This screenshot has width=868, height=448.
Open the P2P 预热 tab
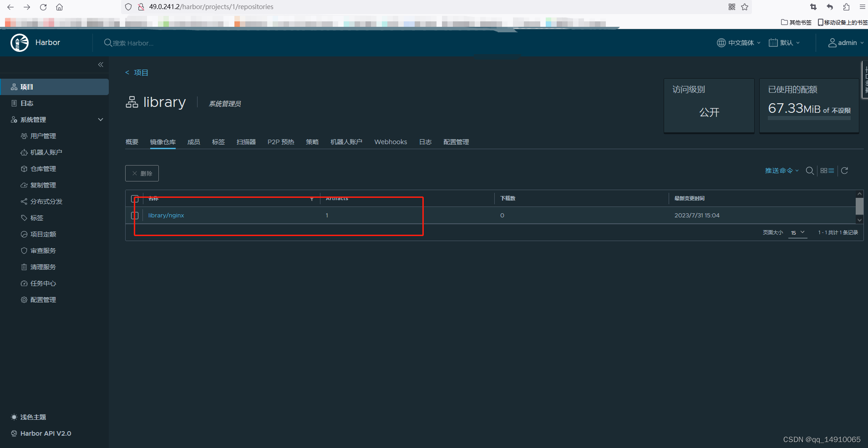281,142
